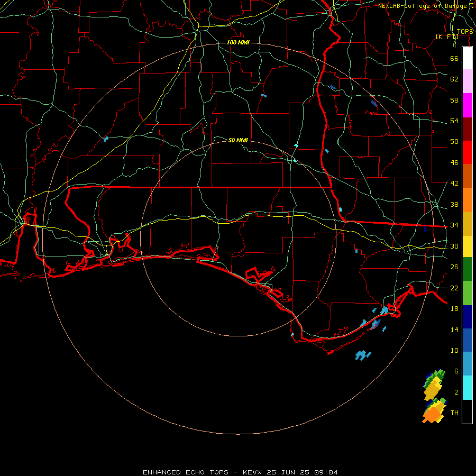Screen dimensions: 476x476
Task: Click the 58 value on the legend
Action: (454, 100)
